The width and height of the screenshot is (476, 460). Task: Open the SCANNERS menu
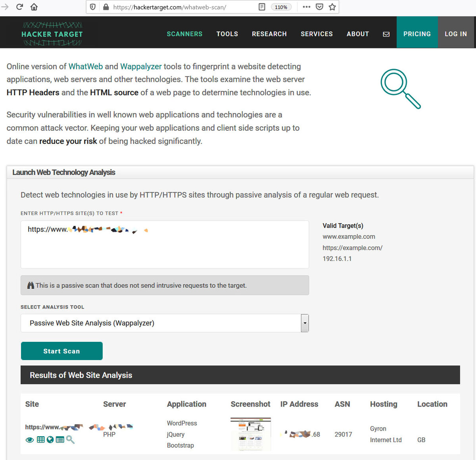(184, 34)
